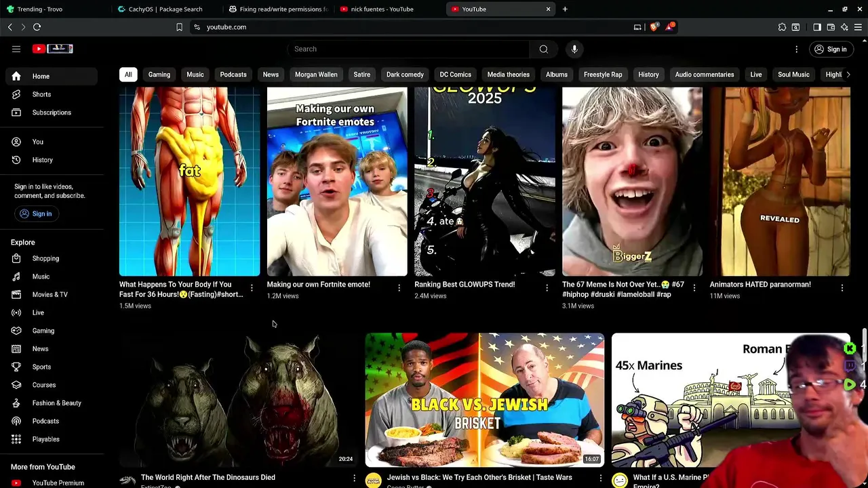Click the sidebar Sign in button

pos(35,213)
